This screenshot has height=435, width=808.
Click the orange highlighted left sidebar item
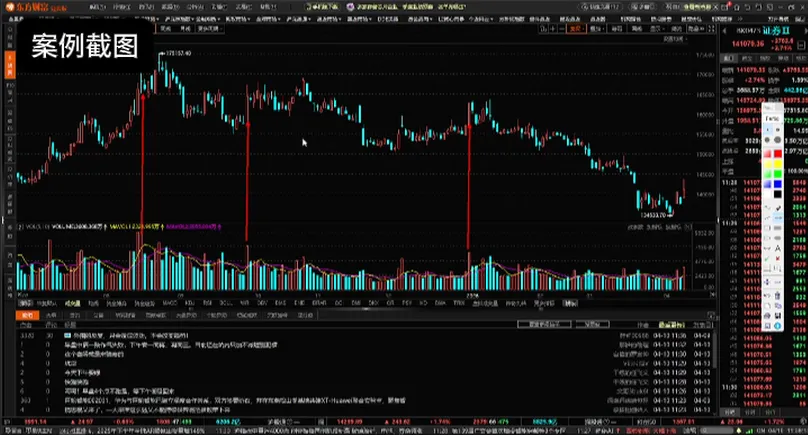[x=10, y=65]
